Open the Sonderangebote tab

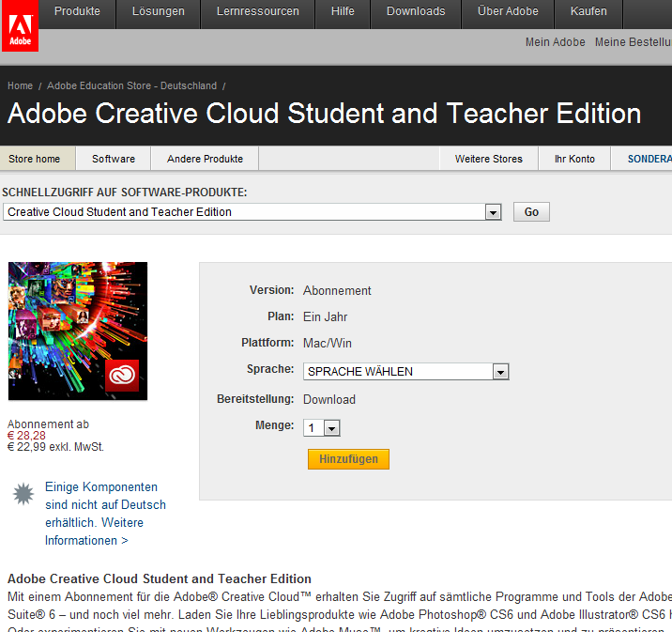point(642,159)
